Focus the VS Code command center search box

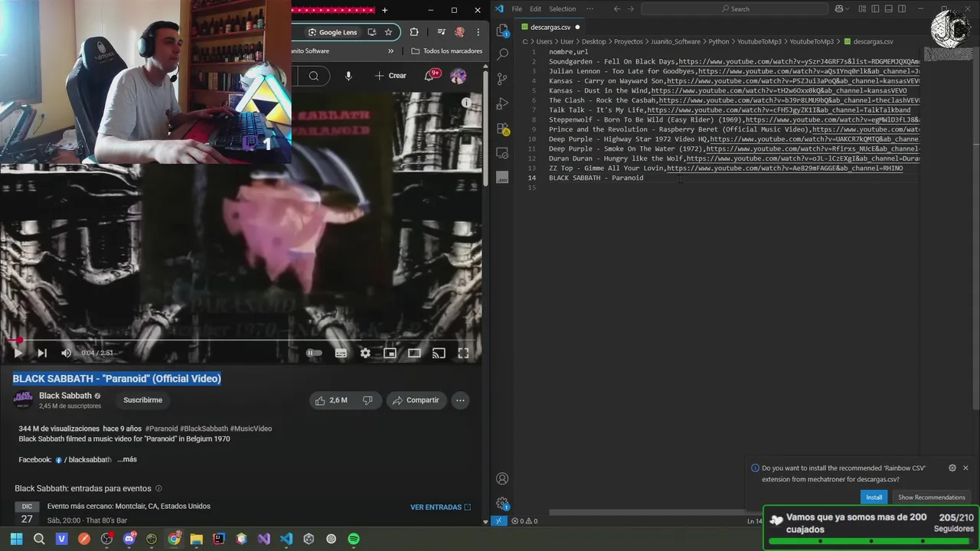[x=735, y=9]
